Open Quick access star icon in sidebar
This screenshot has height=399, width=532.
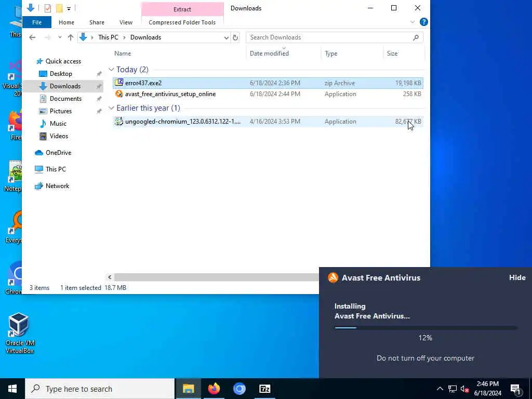click(x=39, y=61)
